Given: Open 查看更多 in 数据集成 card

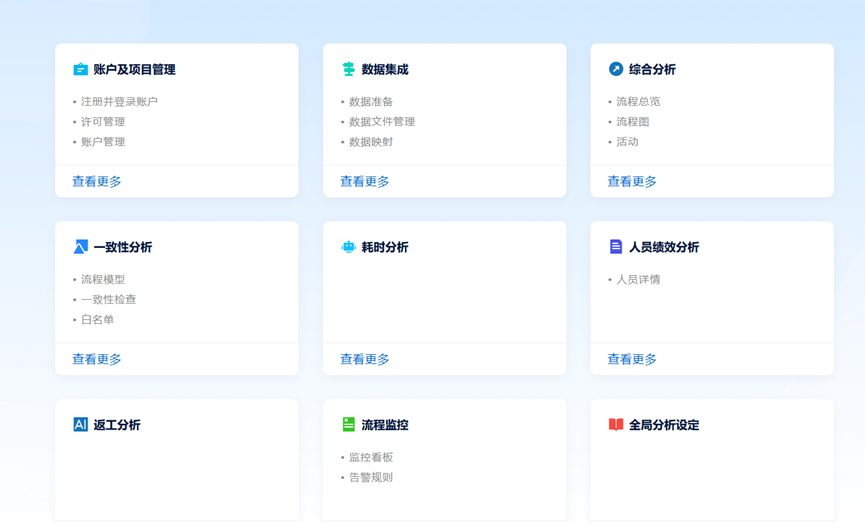Looking at the screenshot, I should (x=365, y=182).
